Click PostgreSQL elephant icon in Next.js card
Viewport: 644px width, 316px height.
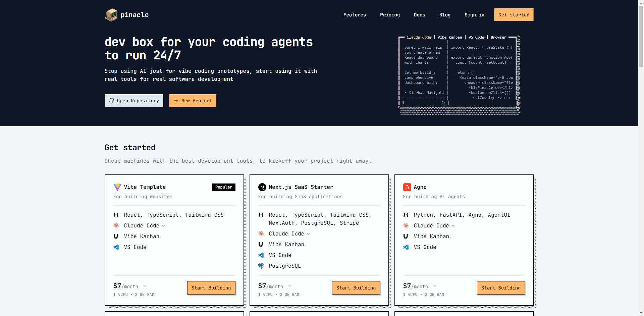pyautogui.click(x=261, y=266)
